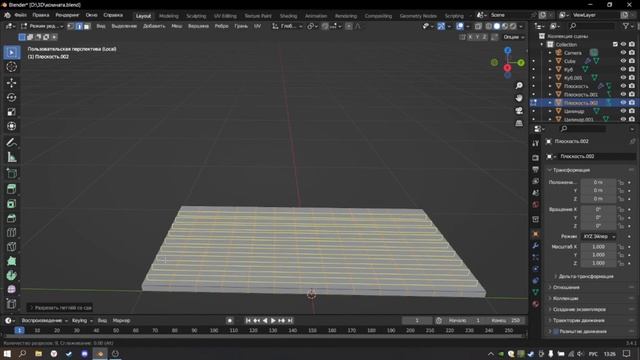
Task: Click the Масштаб X value field
Action: (x=598, y=247)
